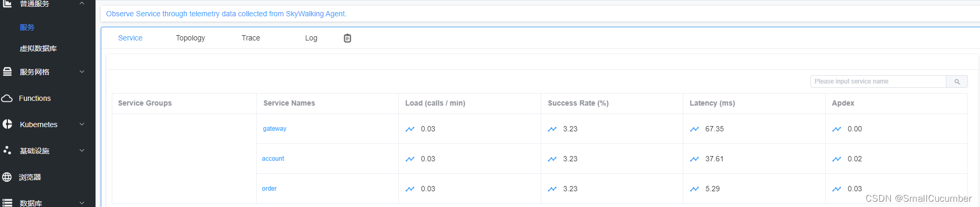This screenshot has height=207, width=980.
Task: Click the search magnifier button
Action: tap(957, 81)
